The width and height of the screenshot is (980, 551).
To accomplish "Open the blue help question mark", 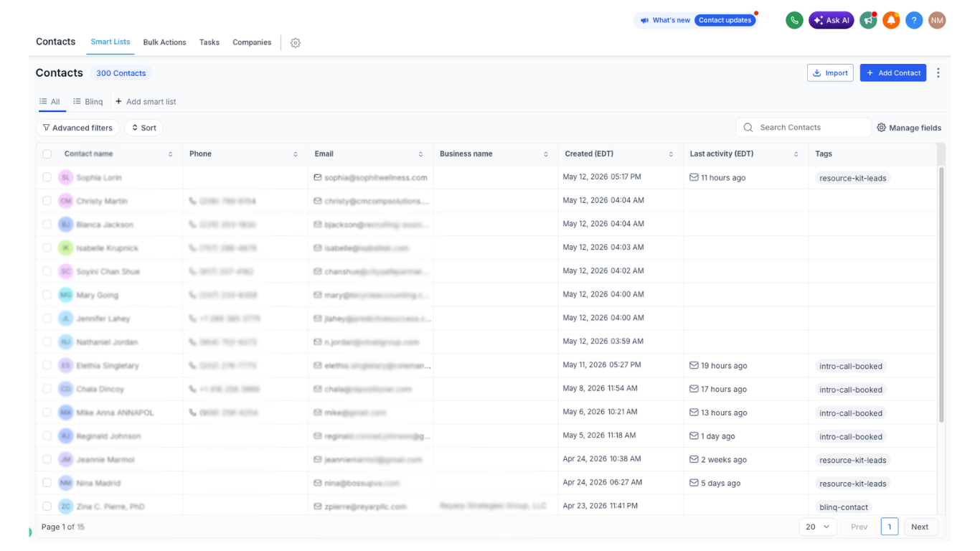I will [x=914, y=20].
